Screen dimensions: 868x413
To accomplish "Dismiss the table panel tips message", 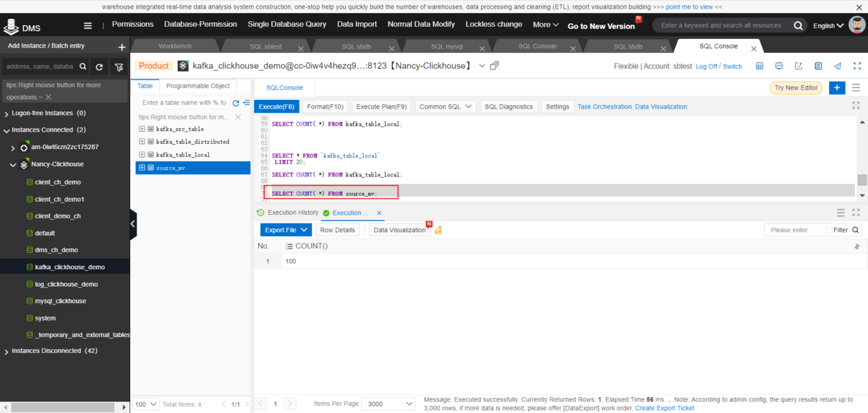I will click(x=238, y=116).
